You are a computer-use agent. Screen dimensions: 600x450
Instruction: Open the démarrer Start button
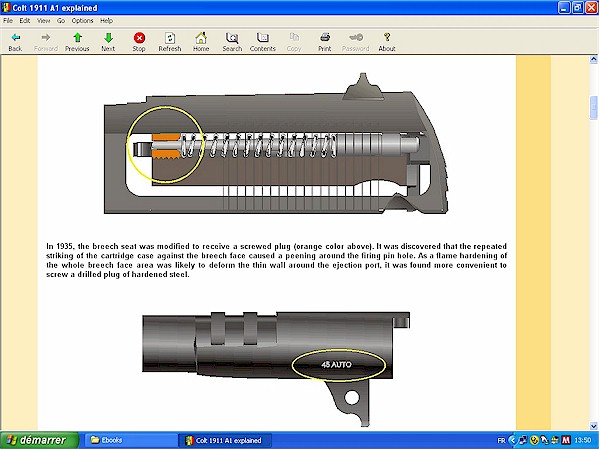click(39, 440)
